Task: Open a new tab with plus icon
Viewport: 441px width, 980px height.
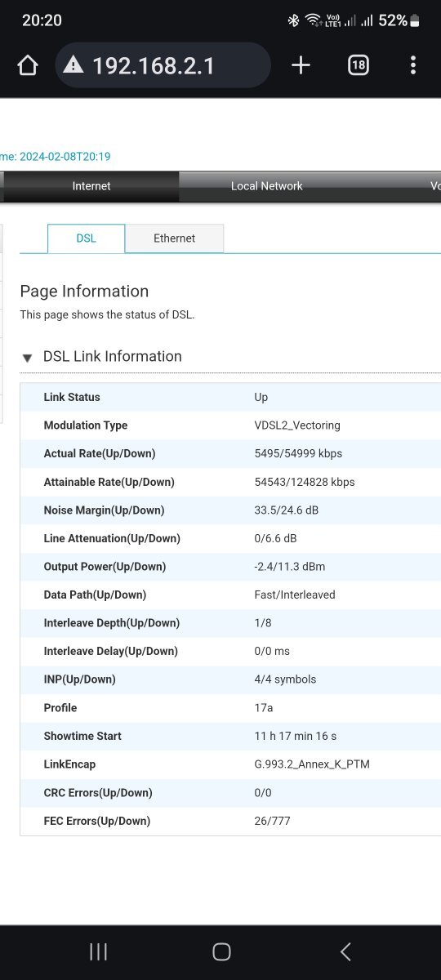Action: 301,65
